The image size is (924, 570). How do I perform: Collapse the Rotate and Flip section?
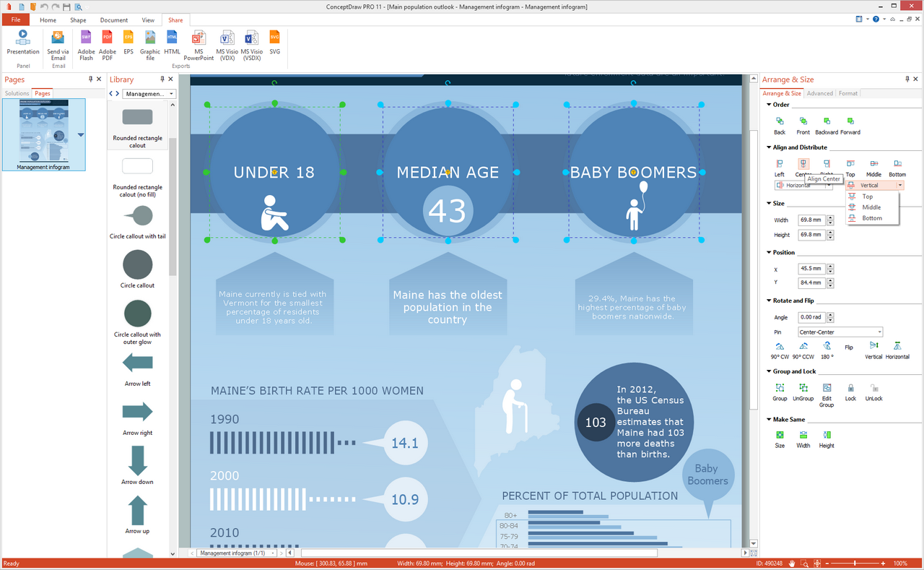coord(768,301)
